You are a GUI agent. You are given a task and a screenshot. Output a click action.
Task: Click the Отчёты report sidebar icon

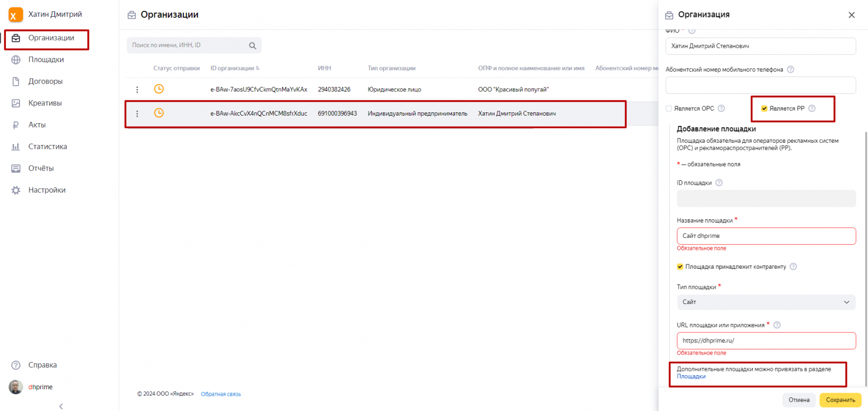[x=16, y=168]
